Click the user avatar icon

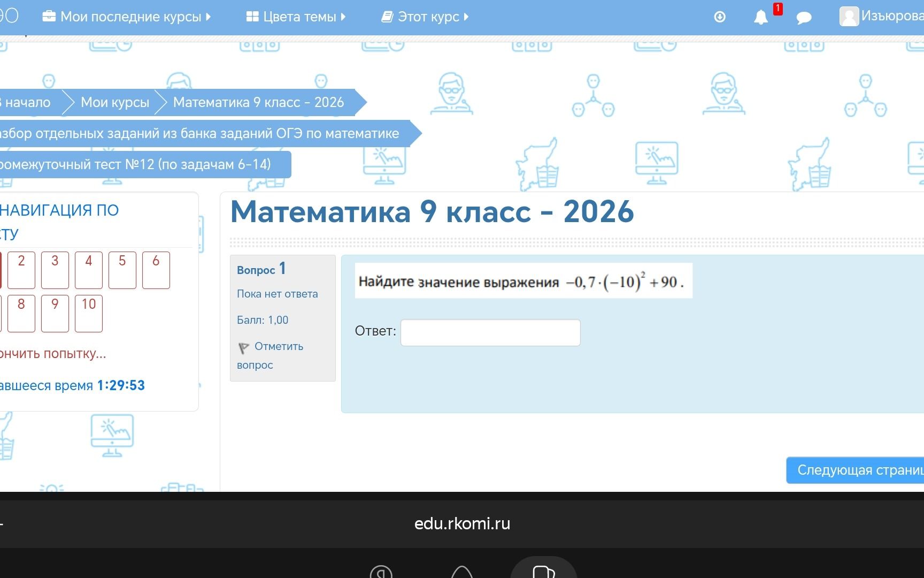(x=849, y=17)
